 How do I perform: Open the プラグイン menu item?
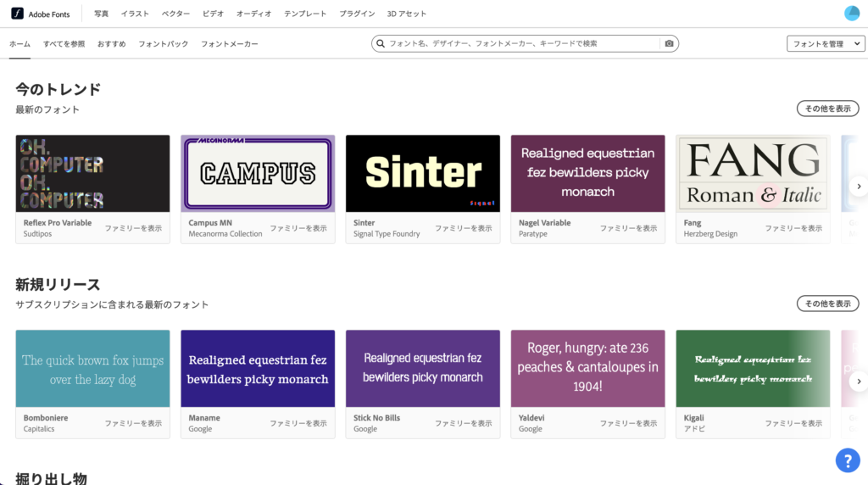click(x=357, y=14)
